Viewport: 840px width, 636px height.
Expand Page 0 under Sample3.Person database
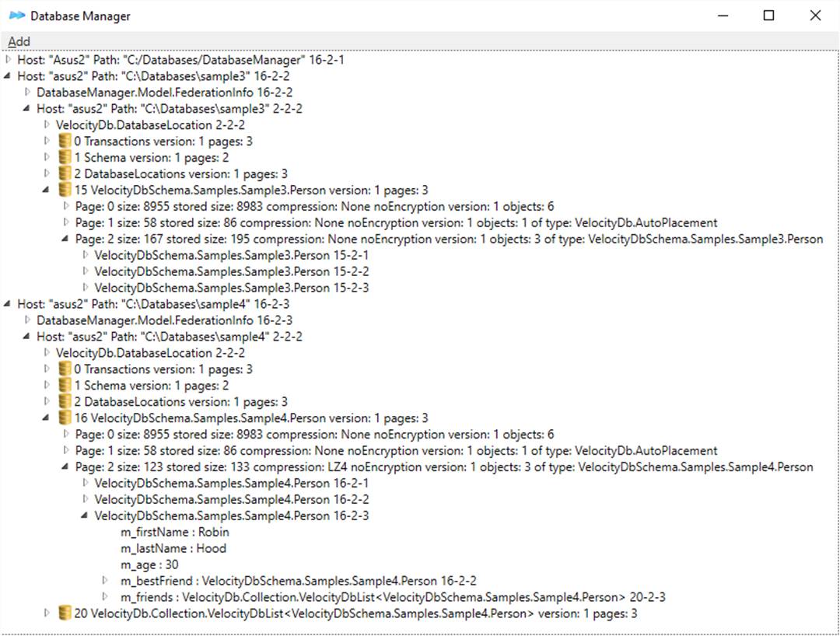[x=66, y=206]
